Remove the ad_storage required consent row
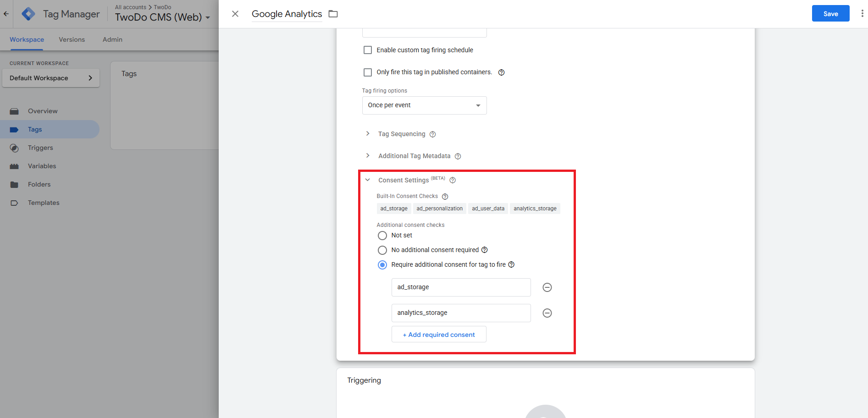This screenshot has width=868, height=418. coord(547,287)
